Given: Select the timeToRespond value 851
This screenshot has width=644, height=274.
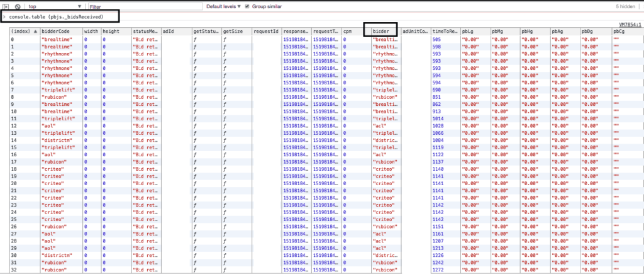Looking at the screenshot, I should (436, 97).
